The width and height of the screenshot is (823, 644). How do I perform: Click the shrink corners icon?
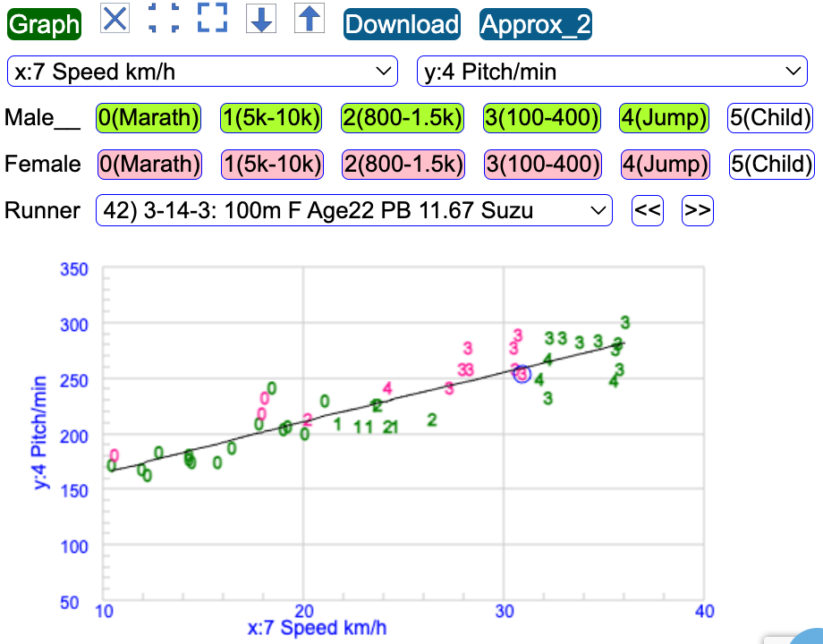click(164, 19)
